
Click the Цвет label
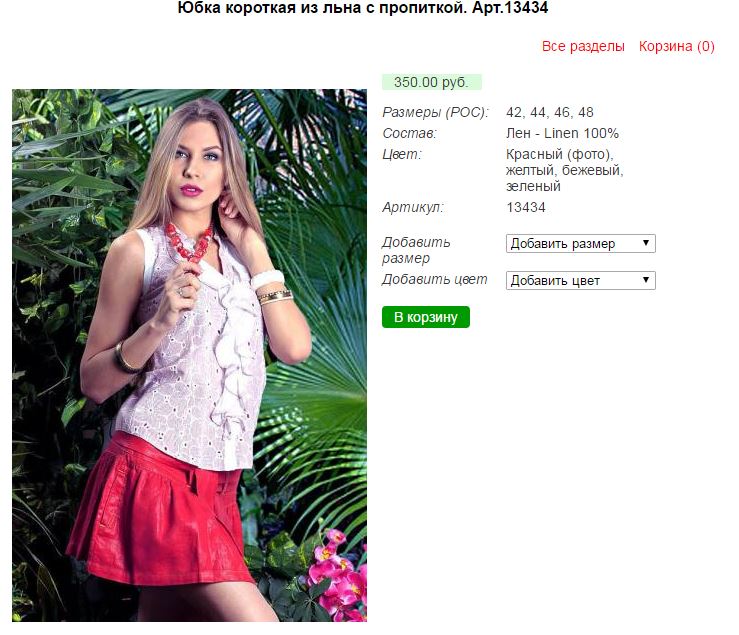[x=402, y=155]
